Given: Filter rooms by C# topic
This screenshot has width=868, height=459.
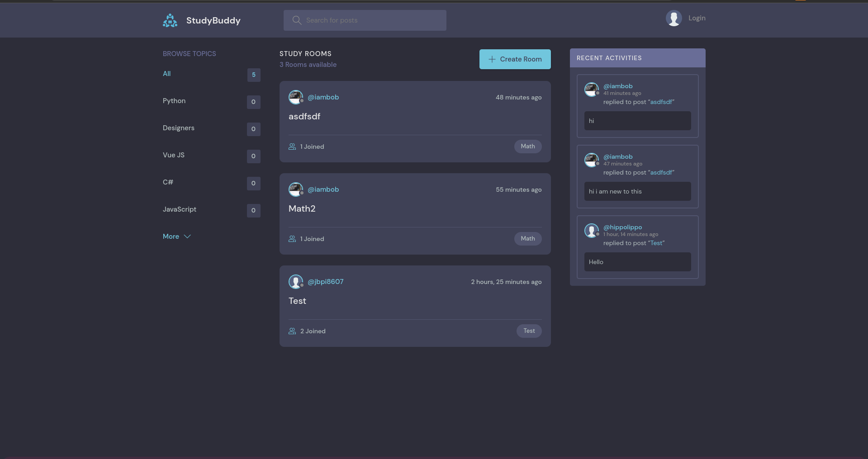Looking at the screenshot, I should pos(168,182).
